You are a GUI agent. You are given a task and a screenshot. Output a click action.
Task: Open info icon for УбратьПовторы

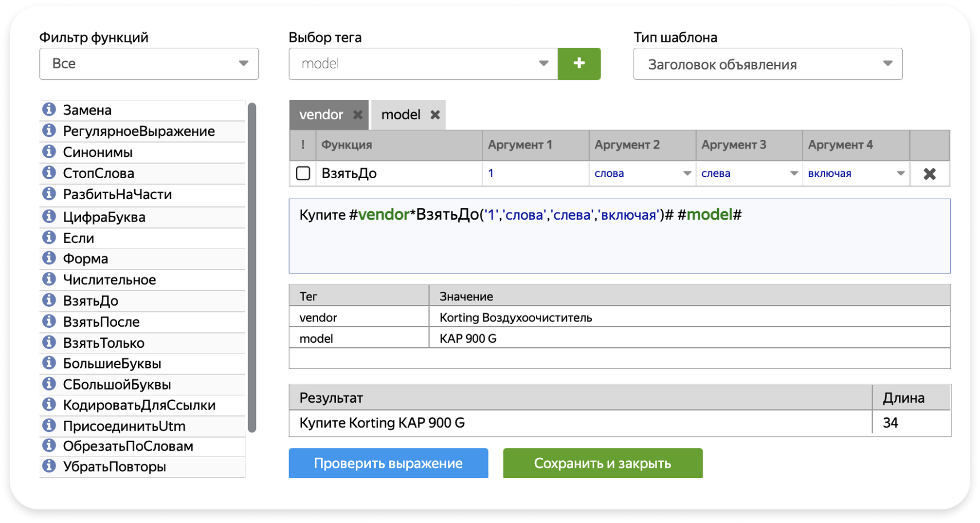click(x=49, y=466)
